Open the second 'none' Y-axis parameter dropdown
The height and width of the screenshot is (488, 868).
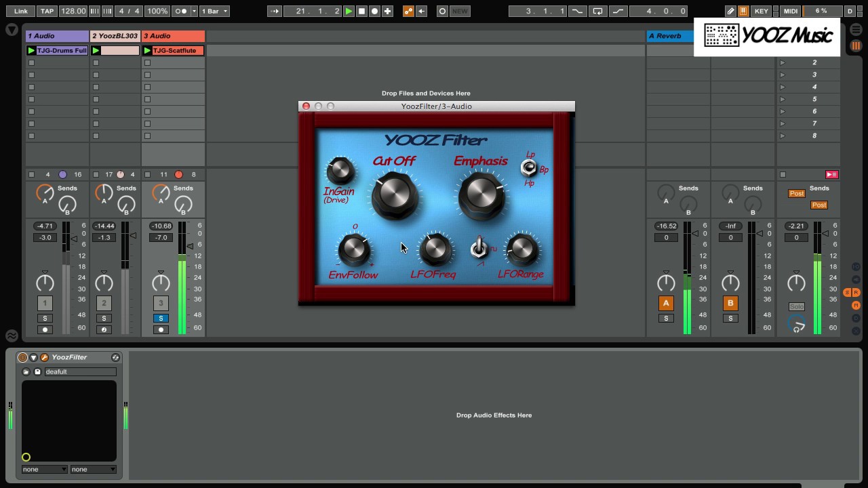[93, 469]
